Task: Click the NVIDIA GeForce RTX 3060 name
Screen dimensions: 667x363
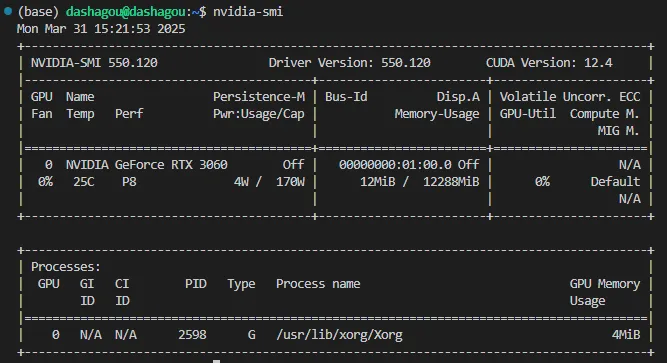Action: click(x=146, y=165)
